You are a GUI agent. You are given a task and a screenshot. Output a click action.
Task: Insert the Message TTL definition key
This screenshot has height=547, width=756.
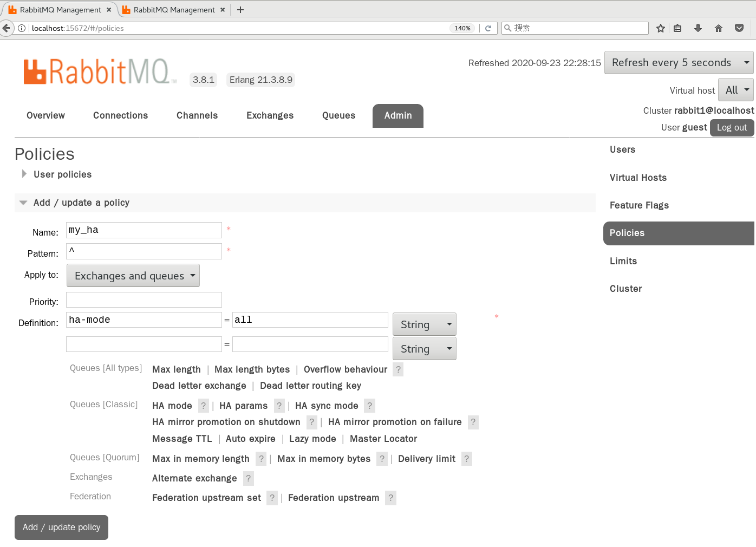click(182, 439)
